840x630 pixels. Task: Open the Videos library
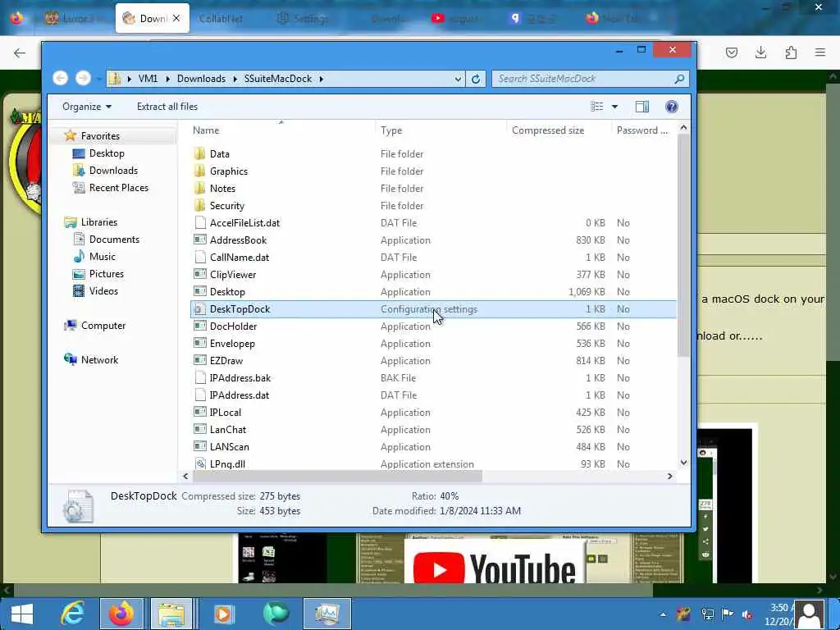point(103,291)
